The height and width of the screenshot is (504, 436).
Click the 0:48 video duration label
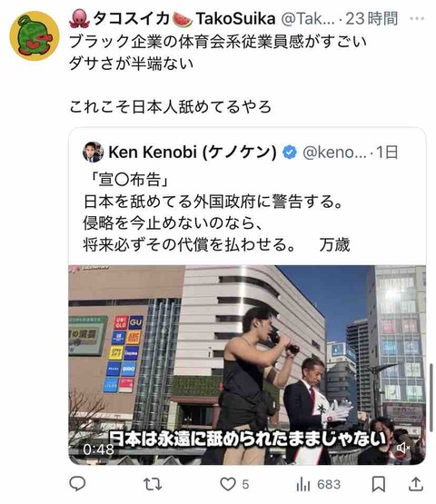[x=98, y=450]
